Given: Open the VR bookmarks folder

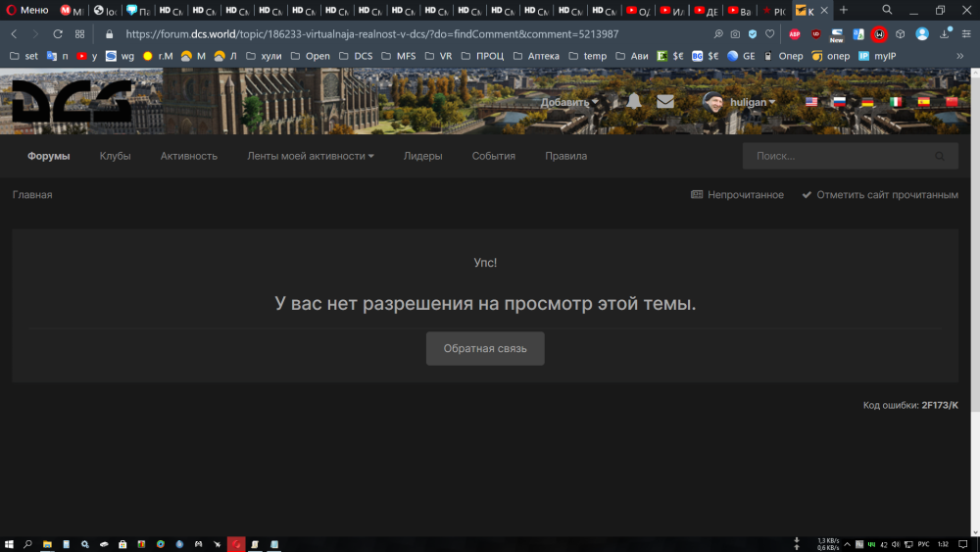Looking at the screenshot, I should (x=438, y=56).
